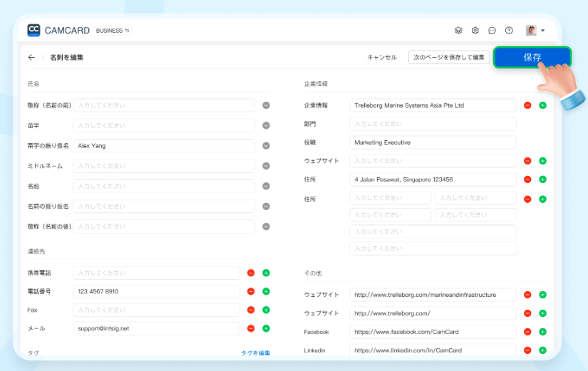Click the empty 携帯電話 input field
Image resolution: width=588 pixels, height=371 pixels.
(156, 273)
